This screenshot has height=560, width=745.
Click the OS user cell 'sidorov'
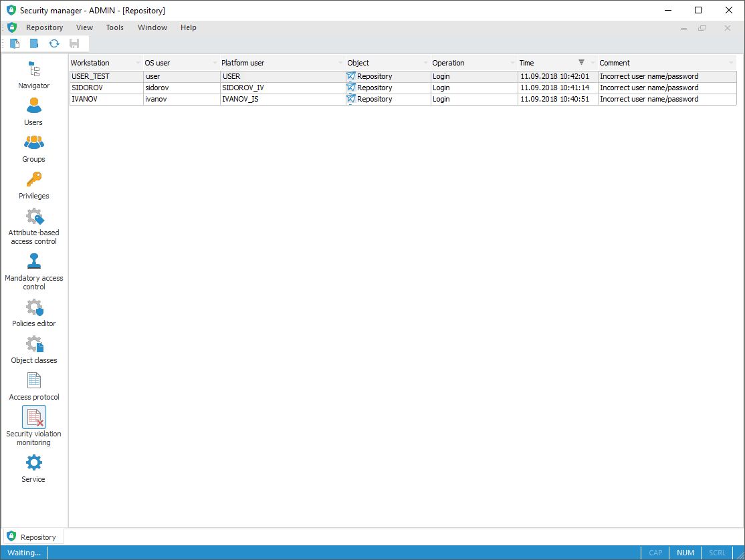coord(181,88)
